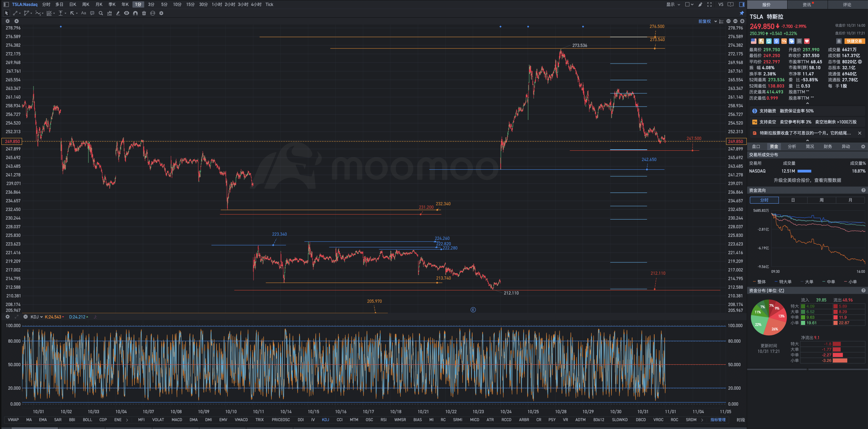
Task: Open the quote panel tab settings gear
Action: pos(863,147)
